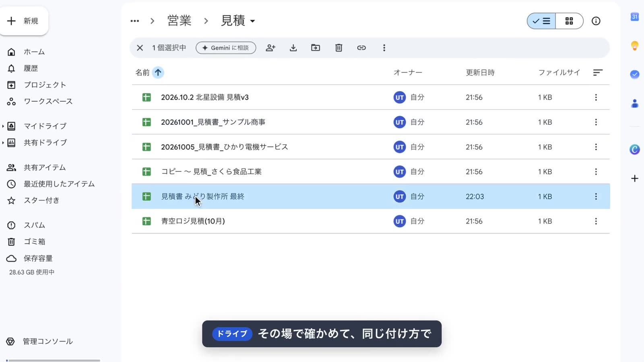Open more actions in selection toolbar
The image size is (644, 362).
coord(384,48)
